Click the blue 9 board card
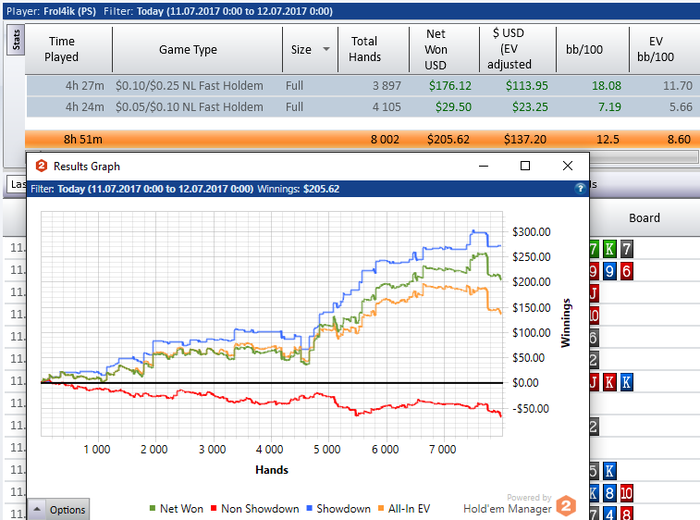This screenshot has width=700, height=520. coord(609,271)
